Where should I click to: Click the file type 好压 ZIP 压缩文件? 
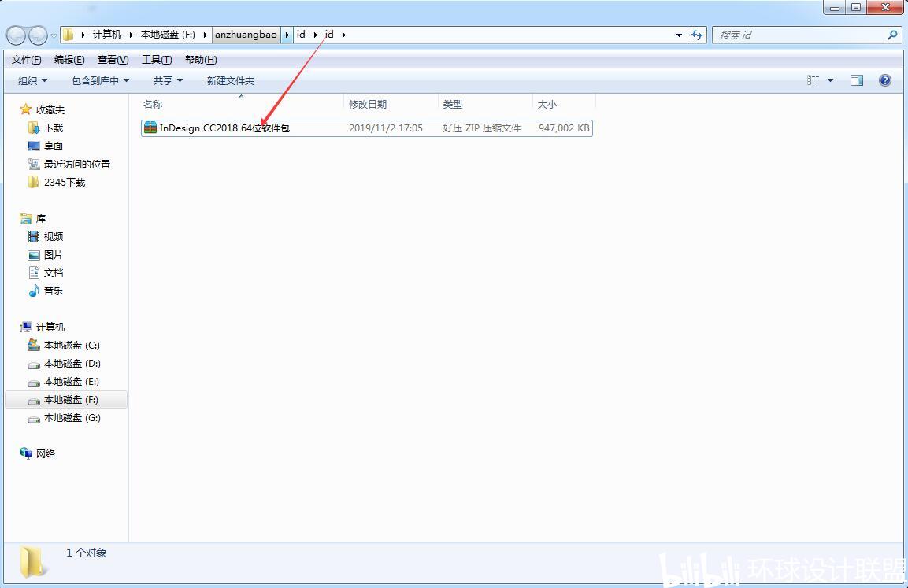[x=482, y=128]
